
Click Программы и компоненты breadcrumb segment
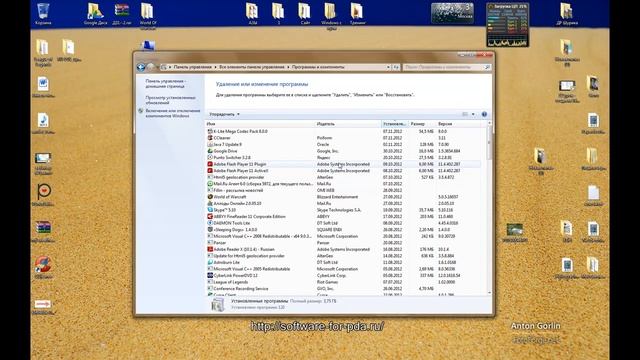tap(318, 67)
